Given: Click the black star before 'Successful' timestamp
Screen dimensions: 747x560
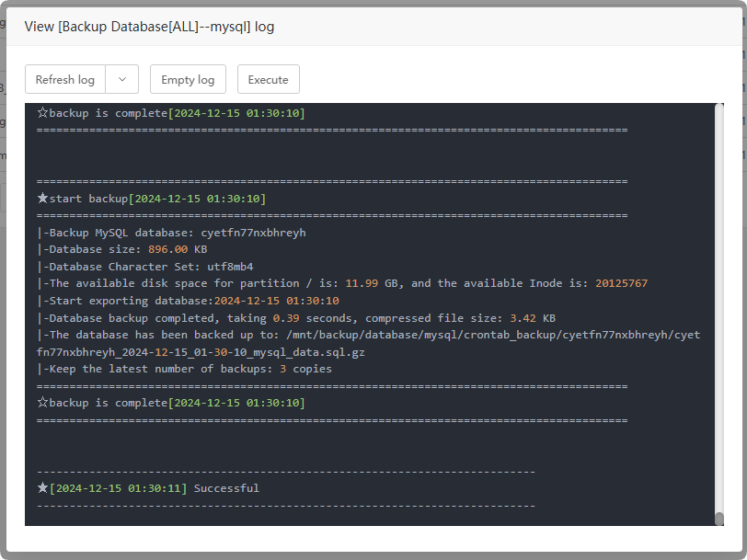Looking at the screenshot, I should coord(42,488).
